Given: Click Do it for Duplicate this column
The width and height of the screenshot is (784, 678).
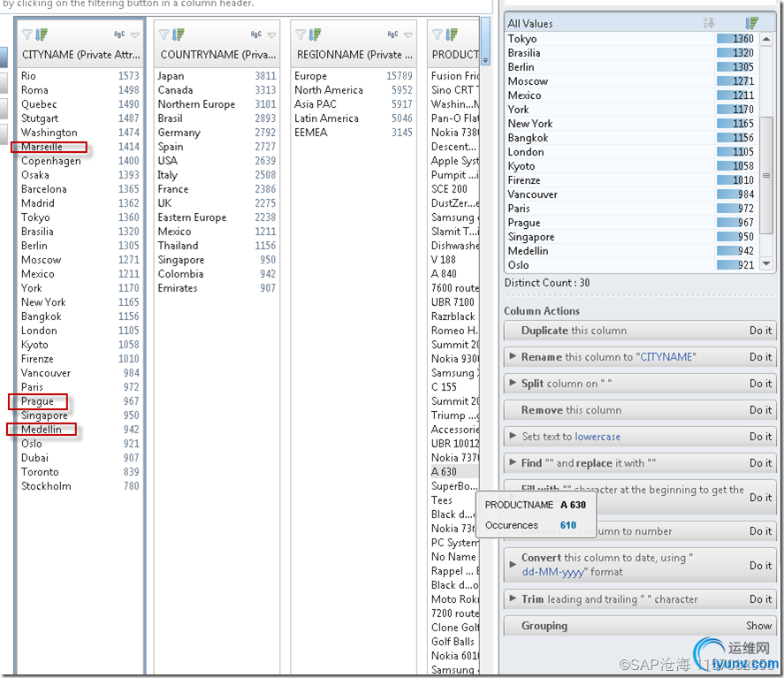Looking at the screenshot, I should 760,331.
